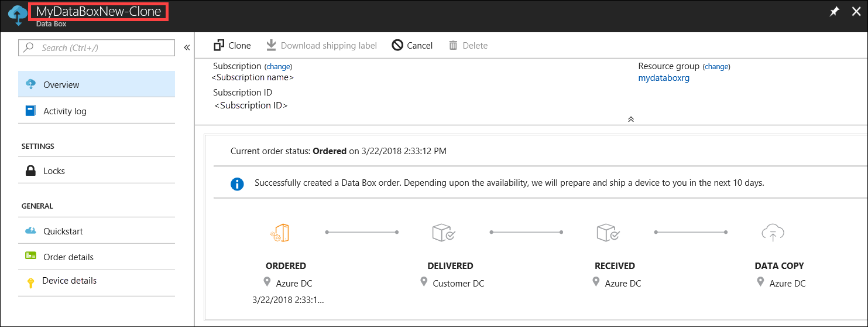Pin the blade using the pin icon

835,12
